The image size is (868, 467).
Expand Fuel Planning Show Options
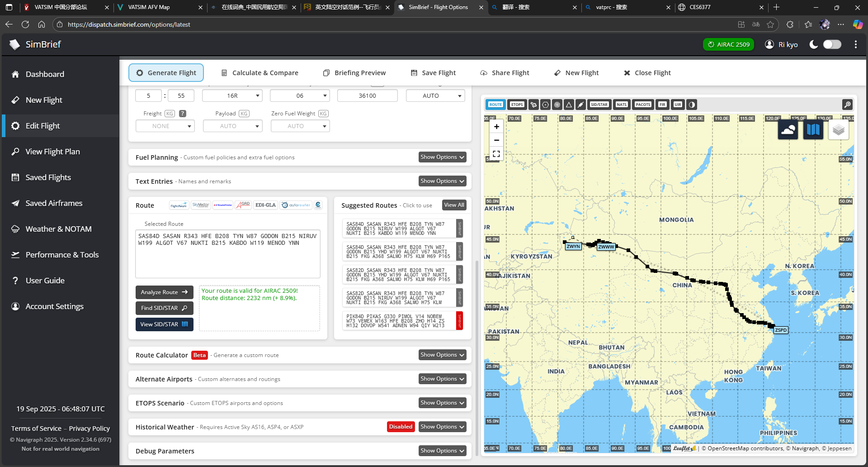tap(442, 157)
